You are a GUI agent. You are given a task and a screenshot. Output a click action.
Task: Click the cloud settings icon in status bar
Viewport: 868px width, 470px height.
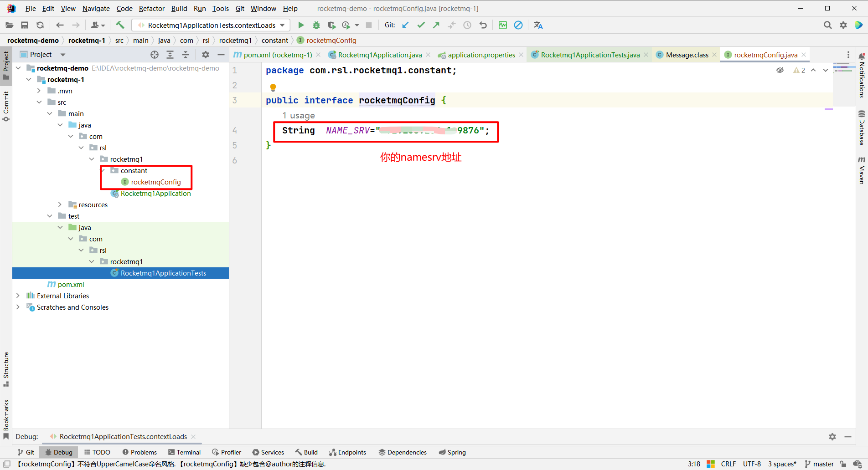tap(858, 464)
